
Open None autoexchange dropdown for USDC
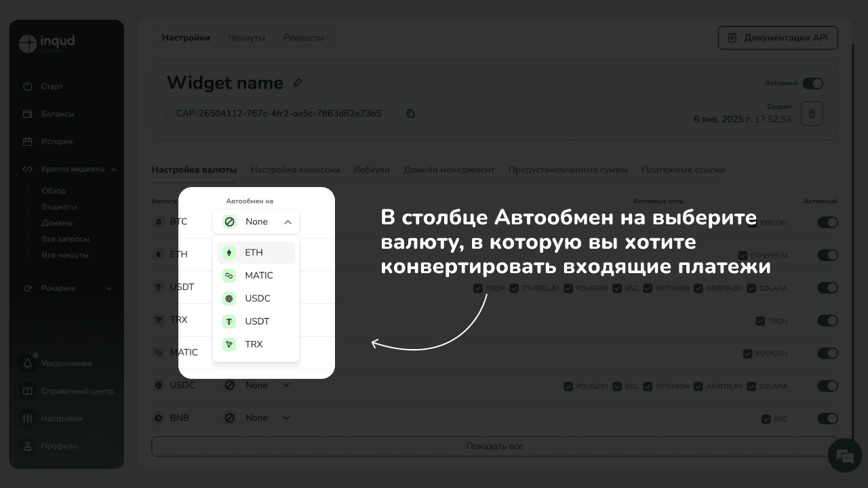coord(256,385)
